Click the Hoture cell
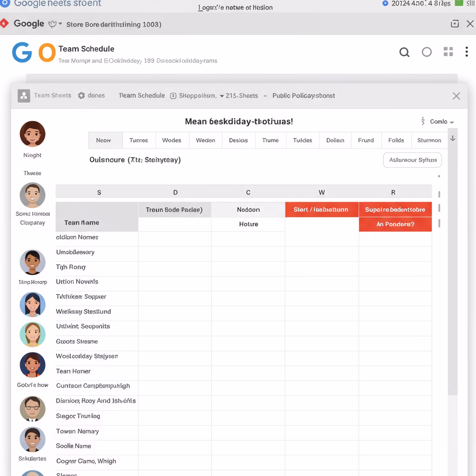This screenshot has height=476, width=476. (248, 225)
